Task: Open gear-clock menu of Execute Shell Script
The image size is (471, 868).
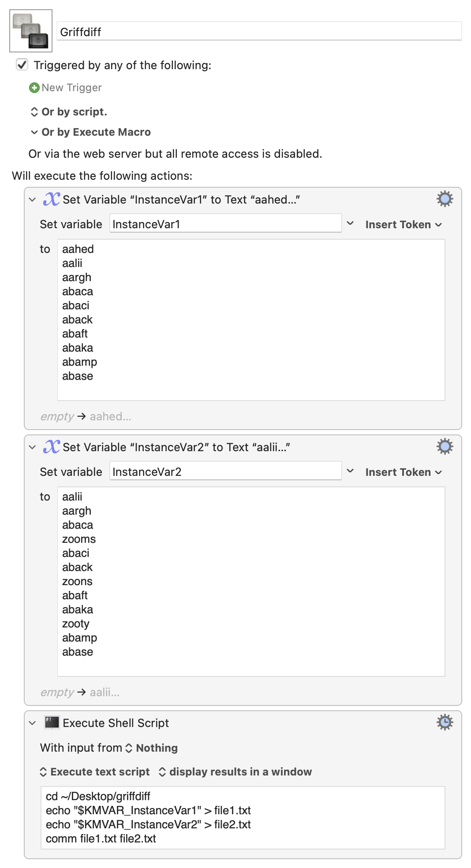Action: point(445,723)
